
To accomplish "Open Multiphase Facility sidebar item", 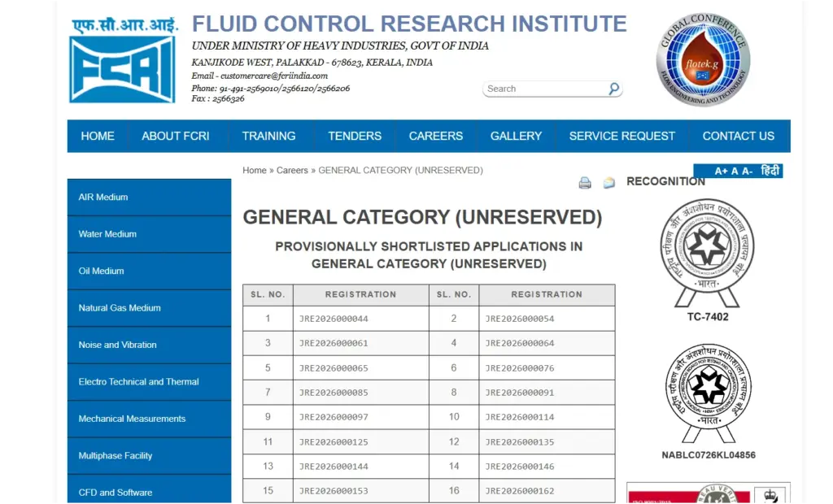I will pyautogui.click(x=150, y=456).
